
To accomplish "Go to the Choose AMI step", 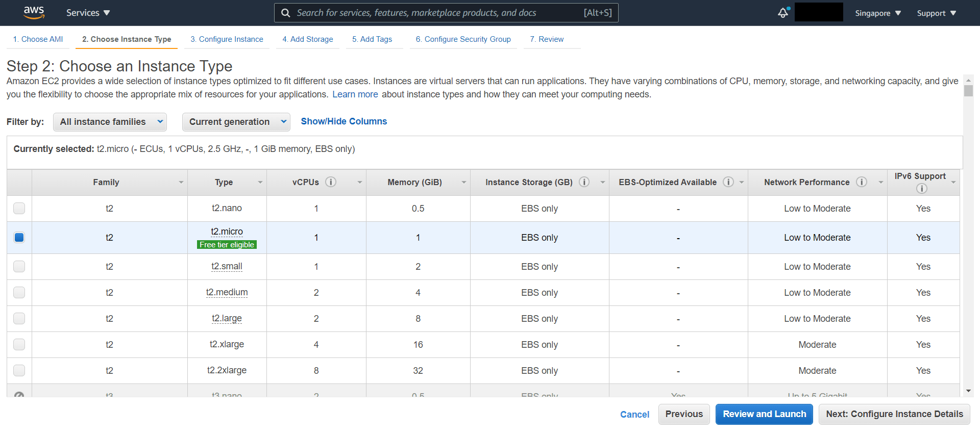I will [38, 39].
